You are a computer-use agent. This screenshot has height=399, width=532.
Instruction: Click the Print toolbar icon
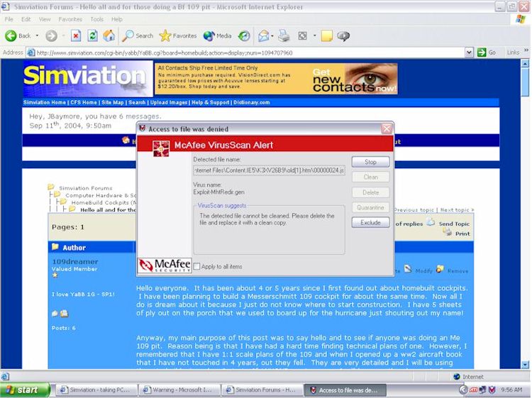click(x=284, y=35)
